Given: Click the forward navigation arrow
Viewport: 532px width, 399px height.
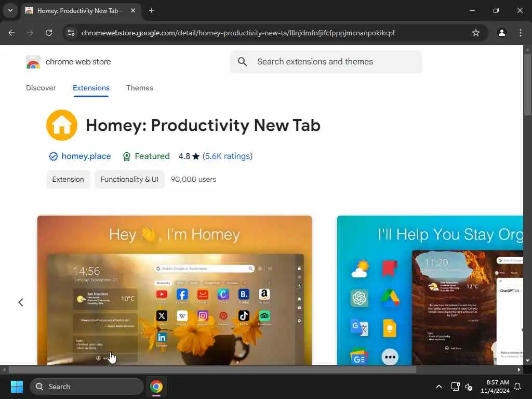Looking at the screenshot, I should [x=30, y=33].
